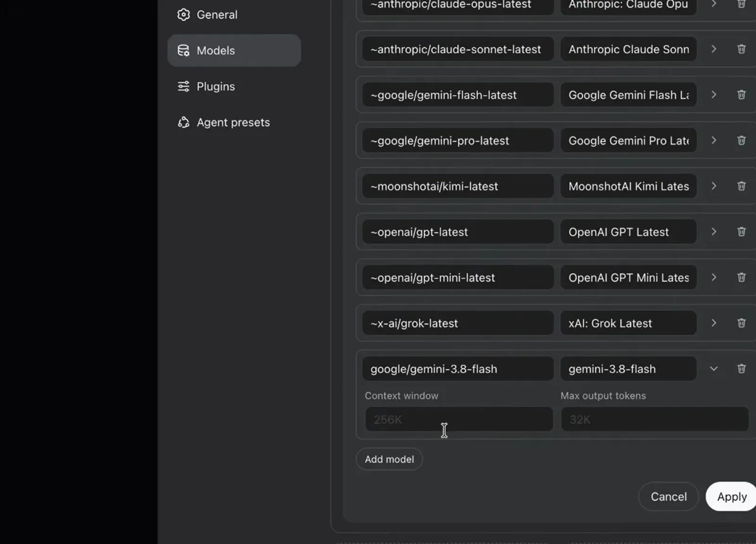Expand the openai/gpt-latest model details
The width and height of the screenshot is (756, 544).
(714, 232)
